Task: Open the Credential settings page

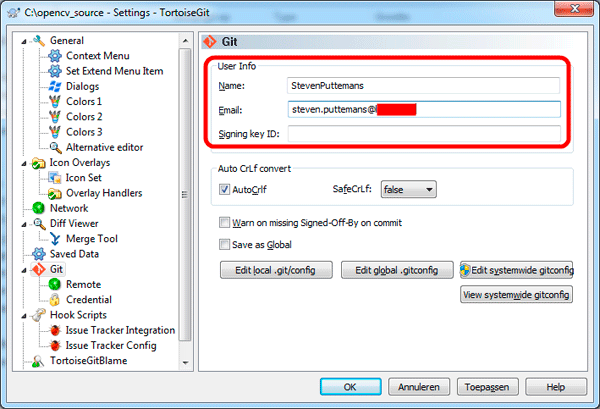Action: coord(89,300)
